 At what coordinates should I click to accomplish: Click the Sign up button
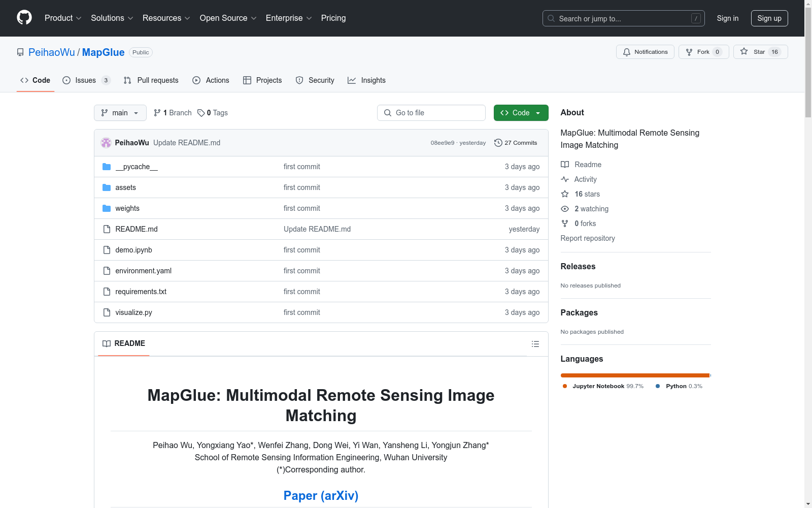tap(769, 18)
